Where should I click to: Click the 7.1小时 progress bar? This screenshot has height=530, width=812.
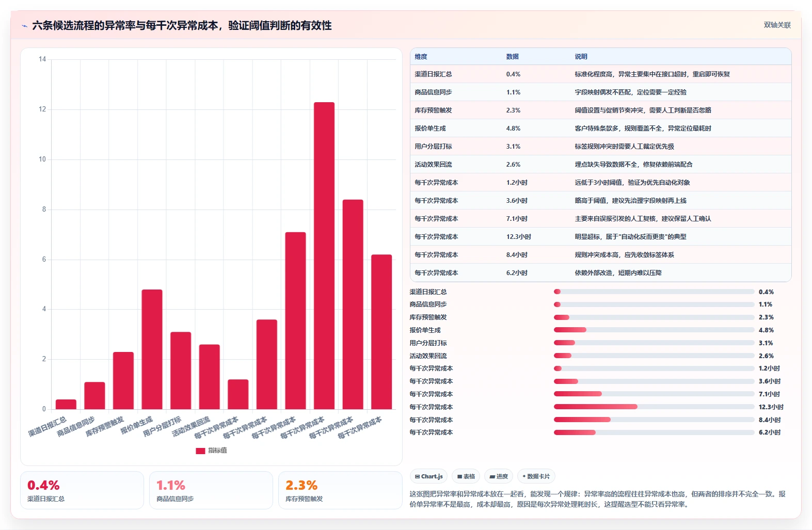click(654, 394)
